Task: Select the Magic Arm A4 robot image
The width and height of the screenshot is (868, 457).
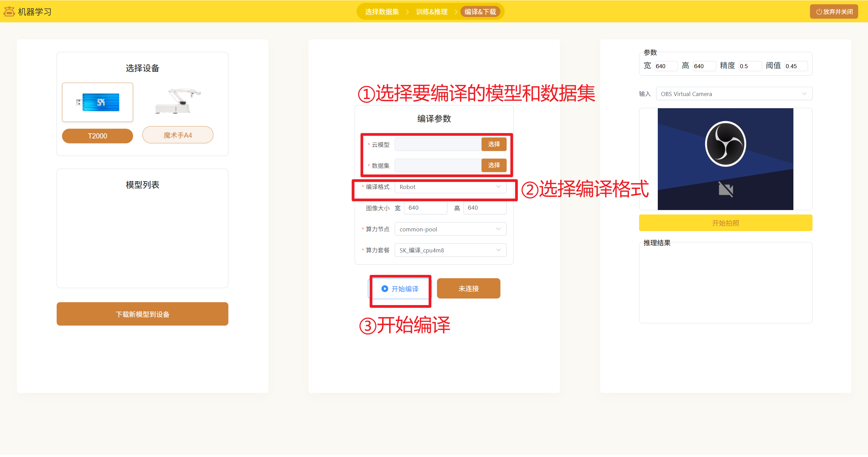Action: 178,102
